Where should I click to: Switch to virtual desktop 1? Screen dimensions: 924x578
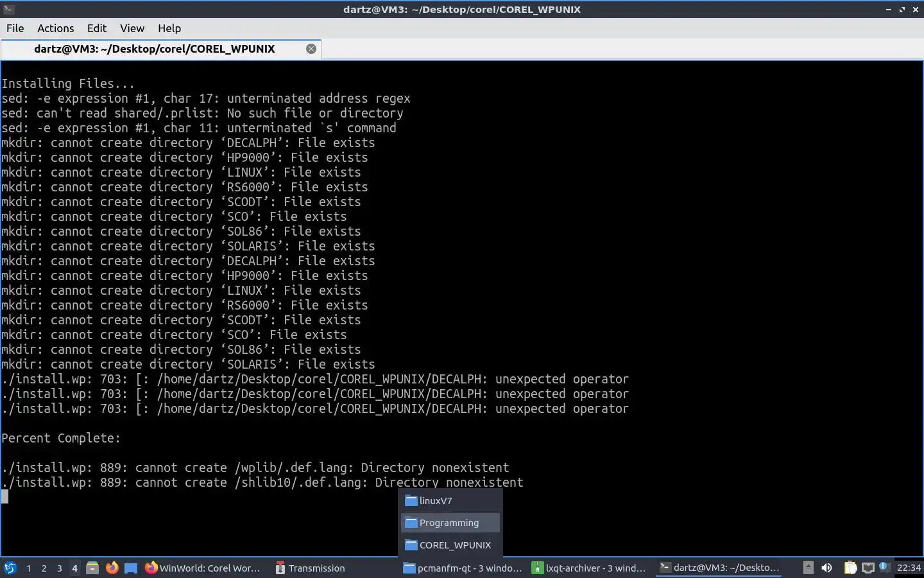(28, 568)
